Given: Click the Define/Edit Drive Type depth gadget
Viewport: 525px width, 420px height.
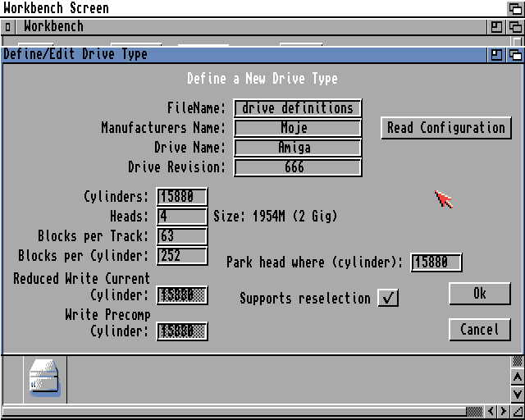Looking at the screenshot, I should coord(515,55).
